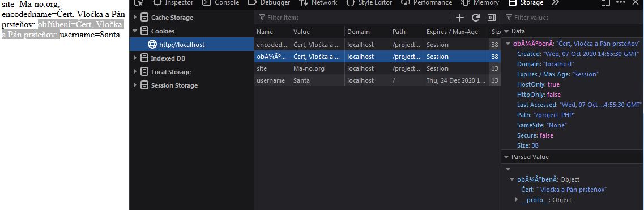Select the Cookies tree item
This screenshot has width=644, height=210.
click(x=163, y=31)
